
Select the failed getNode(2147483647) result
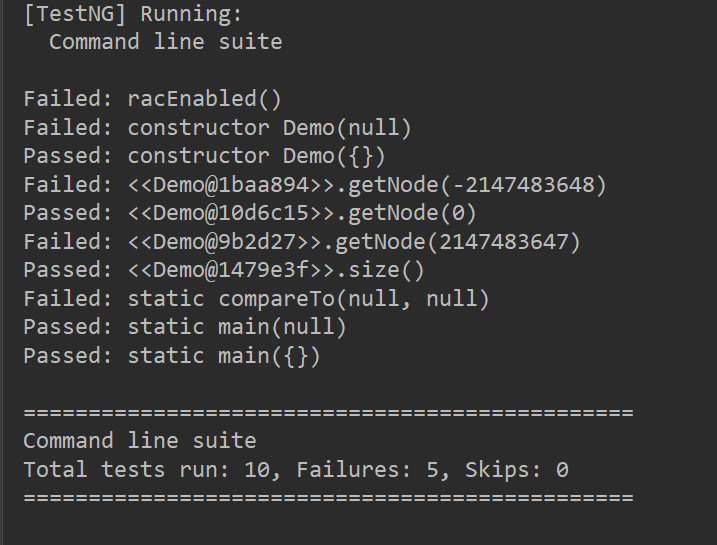[x=302, y=242]
